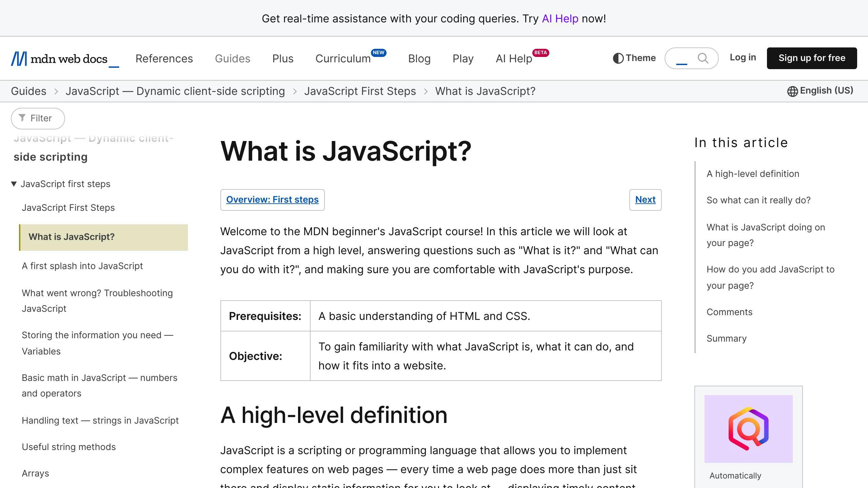Click inside the search input field
Image resolution: width=868 pixels, height=488 pixels.
pos(682,58)
